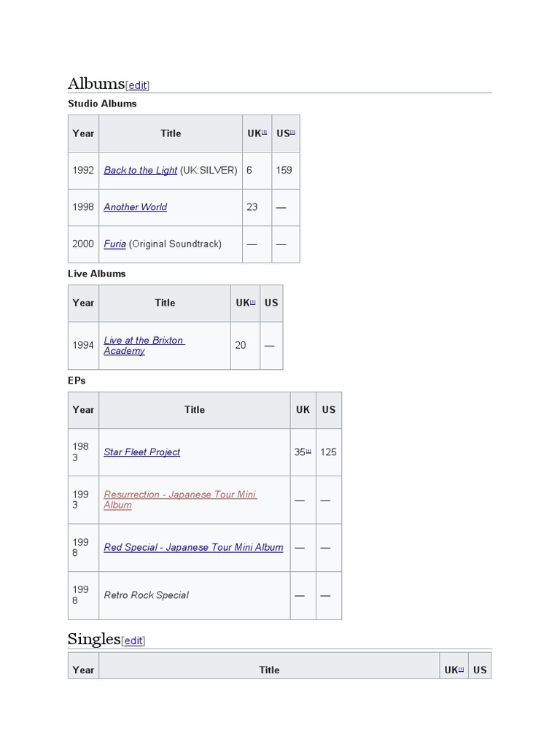This screenshot has height=747, width=560.
Task: Click the Title header in the EPs table
Action: (194, 410)
